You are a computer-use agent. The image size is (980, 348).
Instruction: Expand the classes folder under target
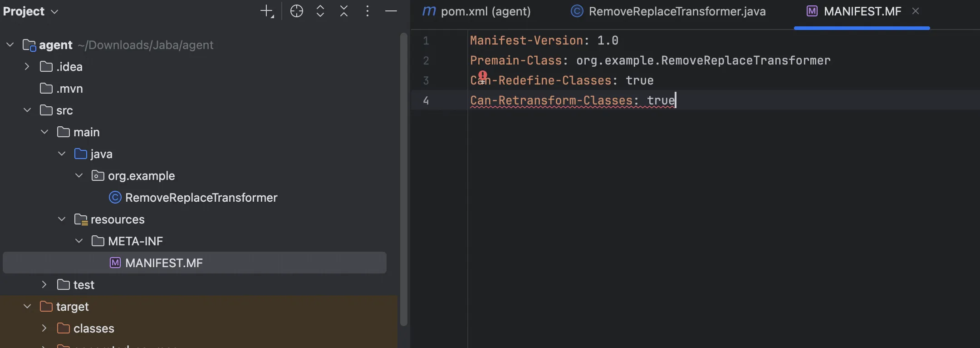[x=44, y=328]
